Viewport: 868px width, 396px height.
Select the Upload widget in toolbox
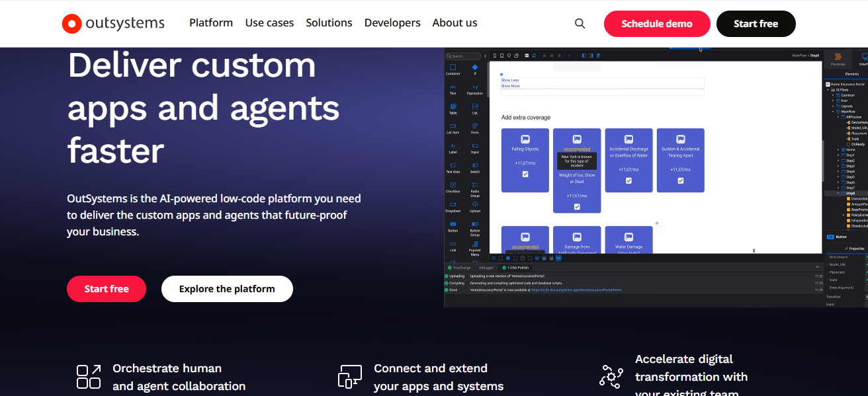475,207
